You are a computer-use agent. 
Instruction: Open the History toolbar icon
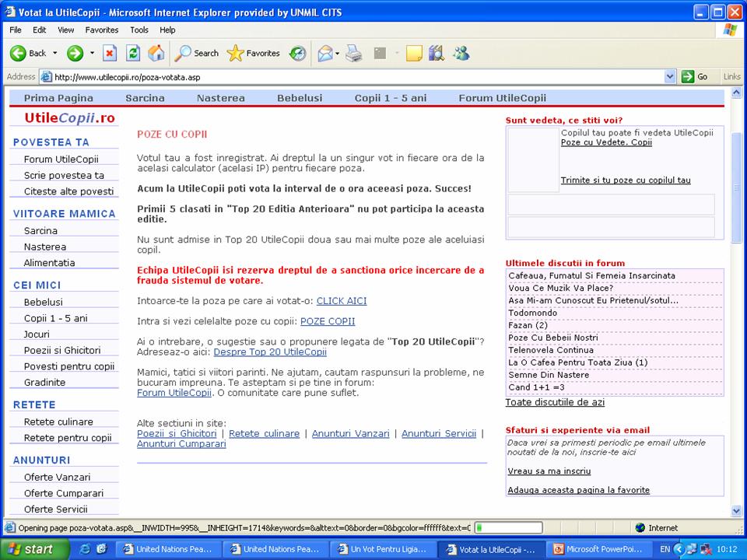[x=298, y=54]
